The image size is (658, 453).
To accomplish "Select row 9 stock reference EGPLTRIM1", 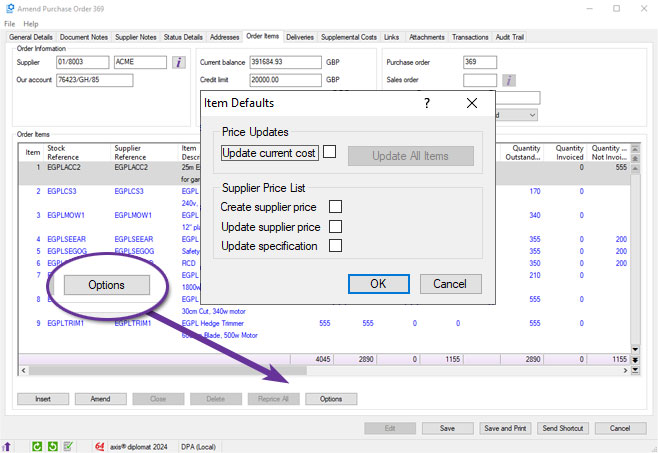I will click(x=65, y=323).
